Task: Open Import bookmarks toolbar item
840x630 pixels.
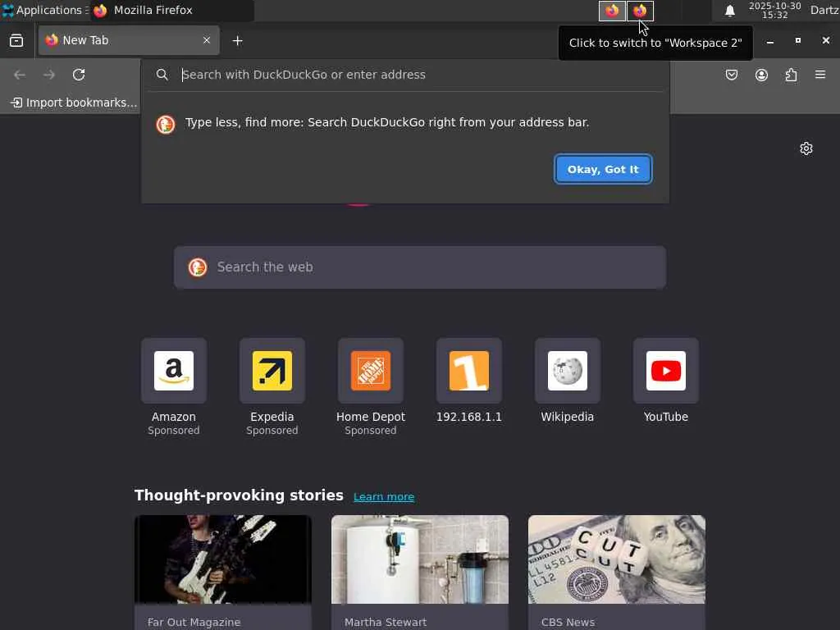Action: pyautogui.click(x=74, y=103)
